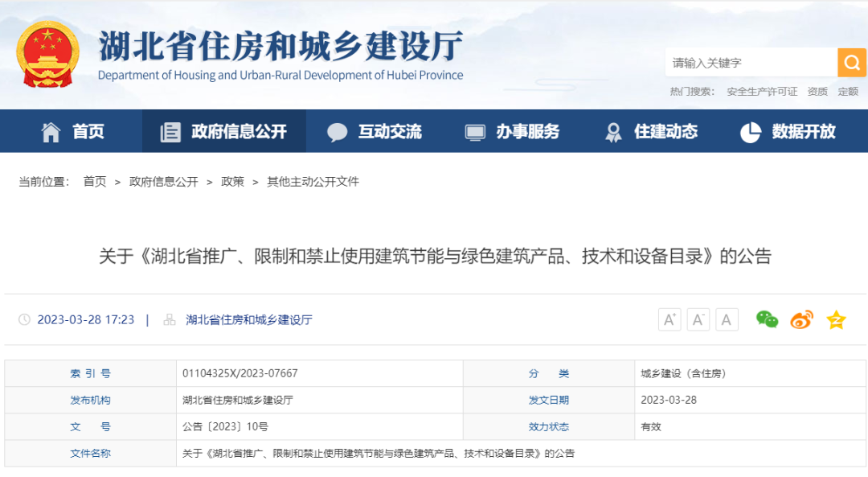Click the document icon on 政府信息公开
The image size is (868, 477).
[x=170, y=131]
